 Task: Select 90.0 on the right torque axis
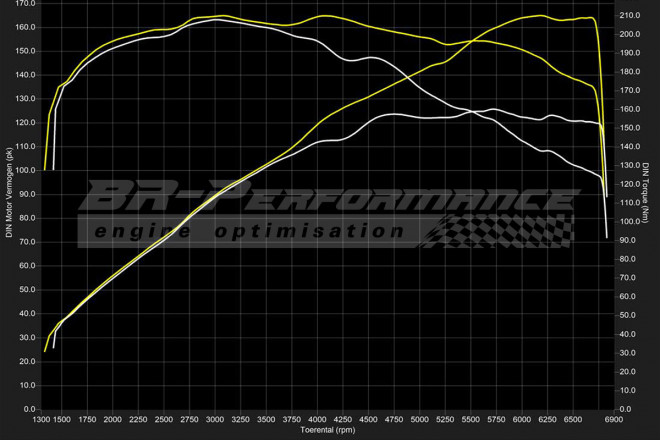[627, 240]
